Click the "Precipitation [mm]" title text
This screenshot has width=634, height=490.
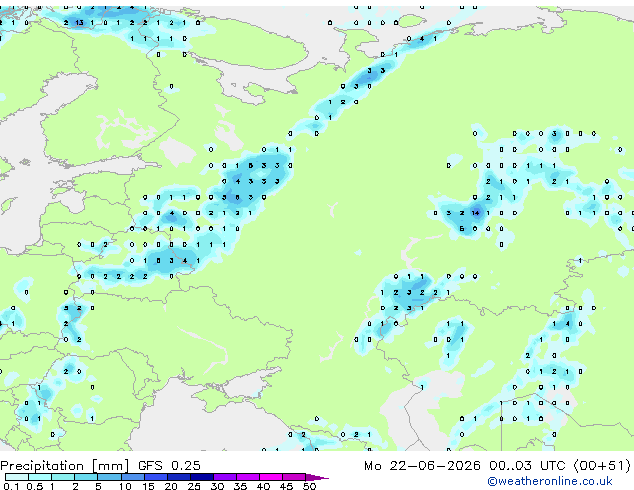click(65, 466)
